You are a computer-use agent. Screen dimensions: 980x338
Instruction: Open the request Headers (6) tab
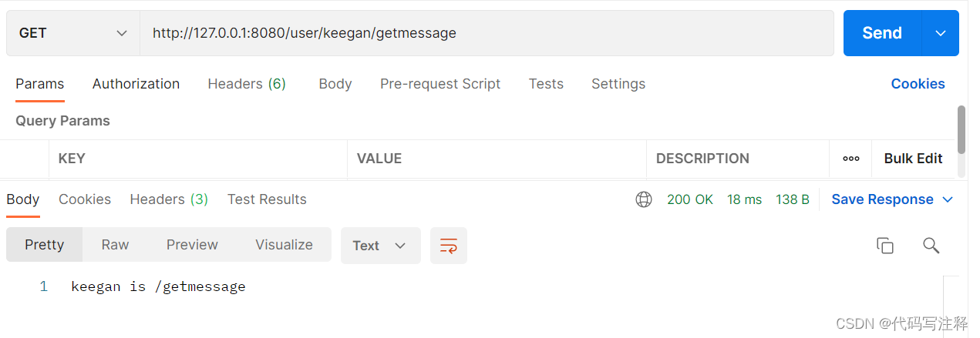pyautogui.click(x=247, y=84)
